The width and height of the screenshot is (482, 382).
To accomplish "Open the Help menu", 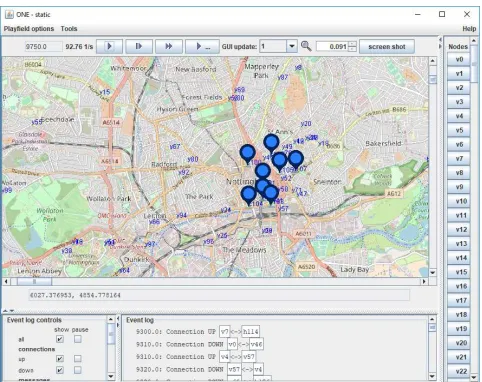I will tap(469, 29).
